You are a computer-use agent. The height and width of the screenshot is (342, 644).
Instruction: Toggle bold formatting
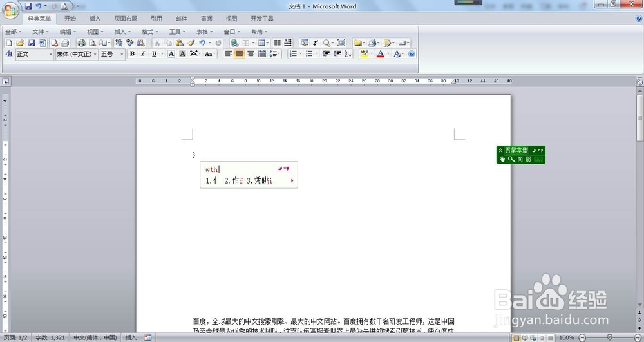tap(132, 54)
